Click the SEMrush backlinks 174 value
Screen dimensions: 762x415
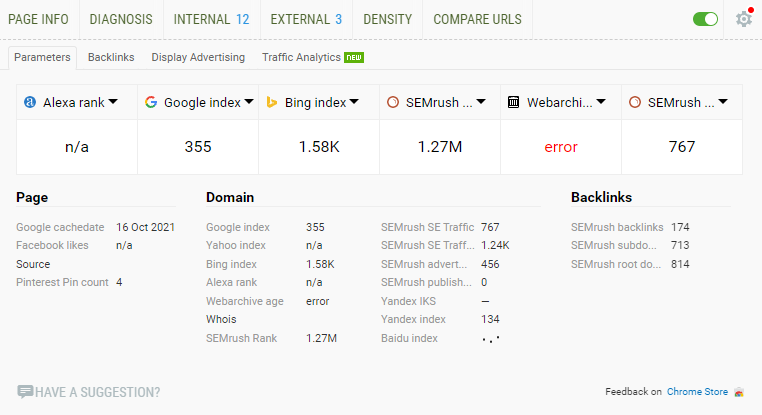click(680, 227)
